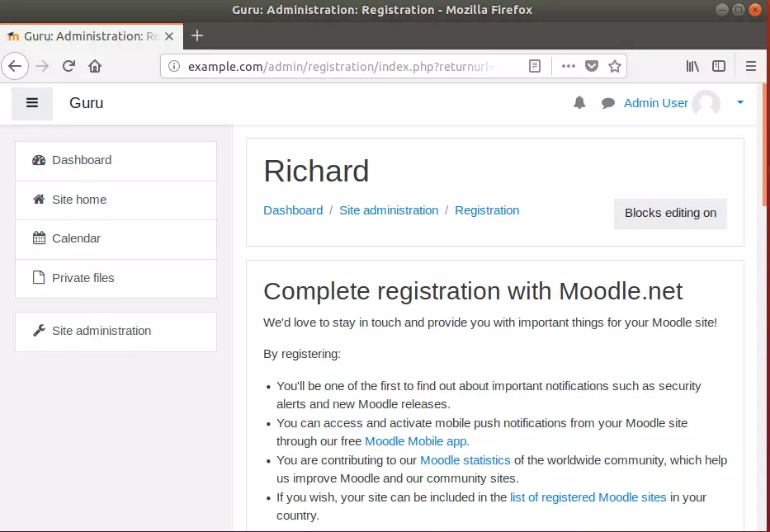Show site information icon in address bar

(x=174, y=66)
